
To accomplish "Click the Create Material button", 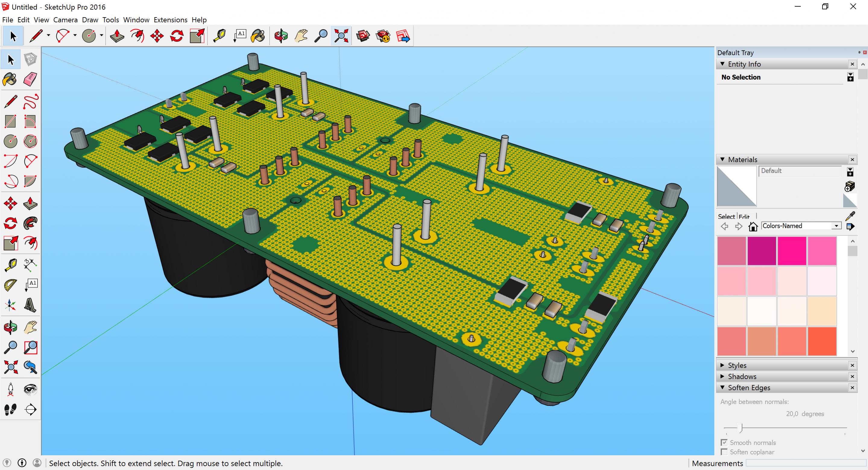I will pos(850,186).
